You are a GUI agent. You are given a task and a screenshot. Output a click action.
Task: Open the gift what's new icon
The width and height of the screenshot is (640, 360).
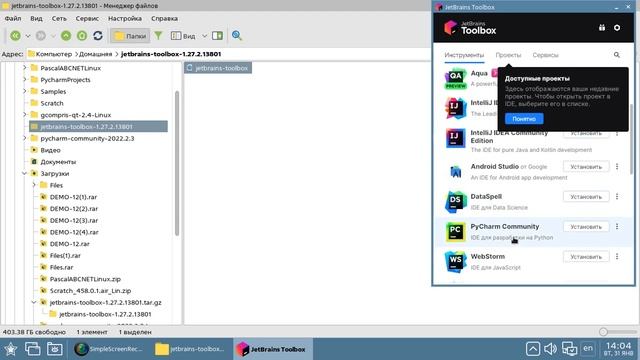coord(602,28)
